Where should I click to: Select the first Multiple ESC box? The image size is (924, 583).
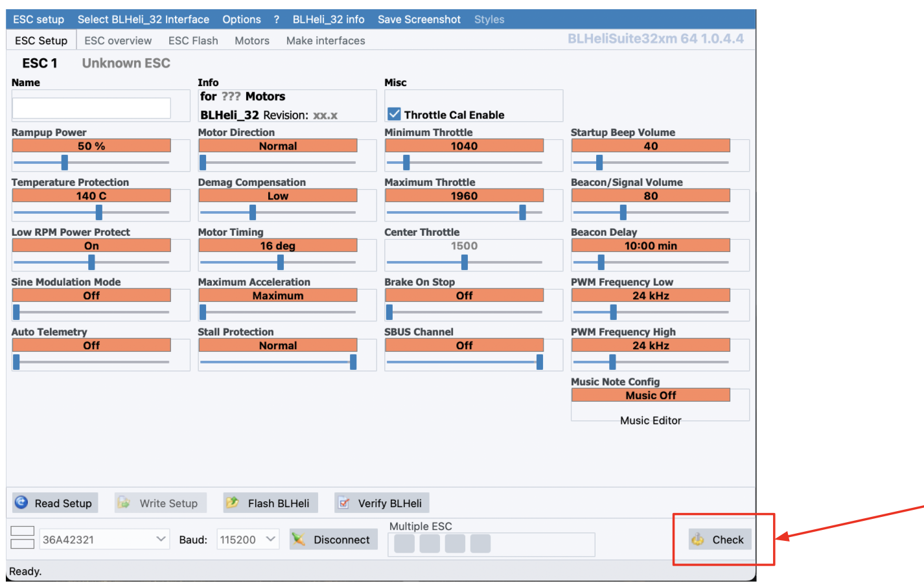coord(404,543)
